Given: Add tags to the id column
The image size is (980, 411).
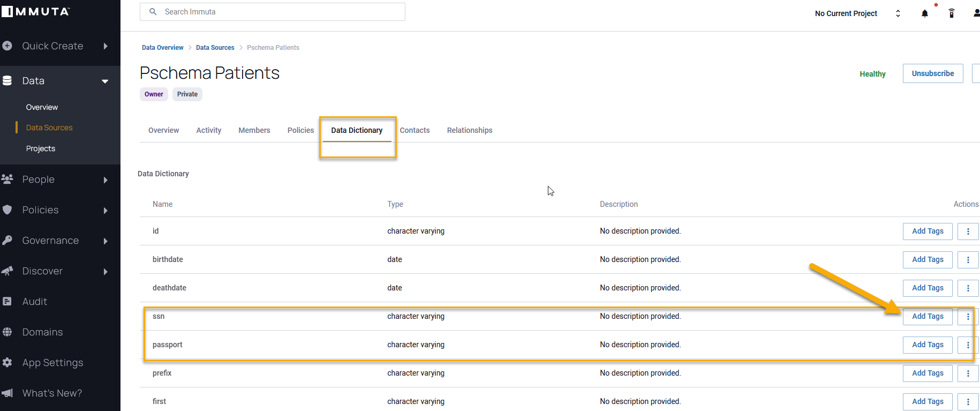Looking at the screenshot, I should 928,231.
